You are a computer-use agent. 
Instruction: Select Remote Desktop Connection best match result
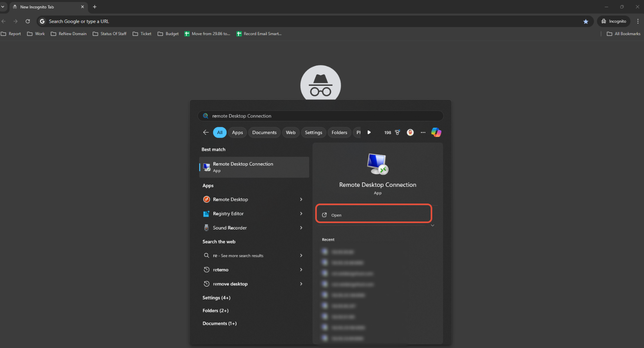[254, 167]
